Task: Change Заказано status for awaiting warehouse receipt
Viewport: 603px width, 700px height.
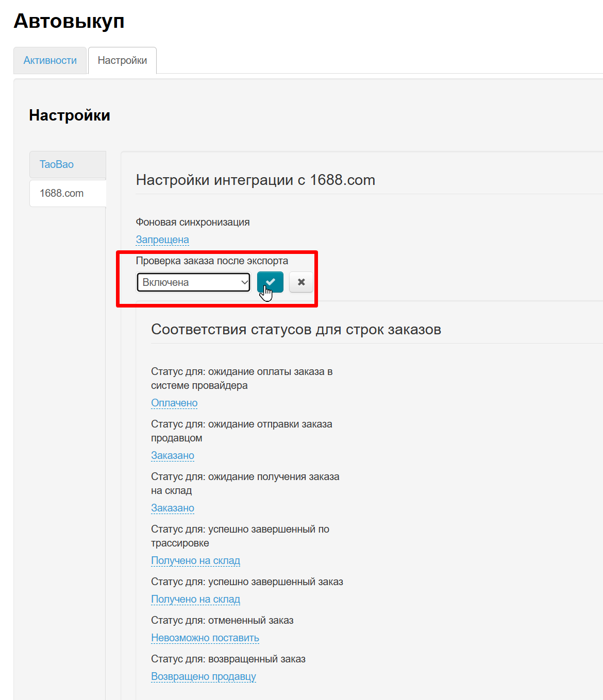Action: [173, 508]
